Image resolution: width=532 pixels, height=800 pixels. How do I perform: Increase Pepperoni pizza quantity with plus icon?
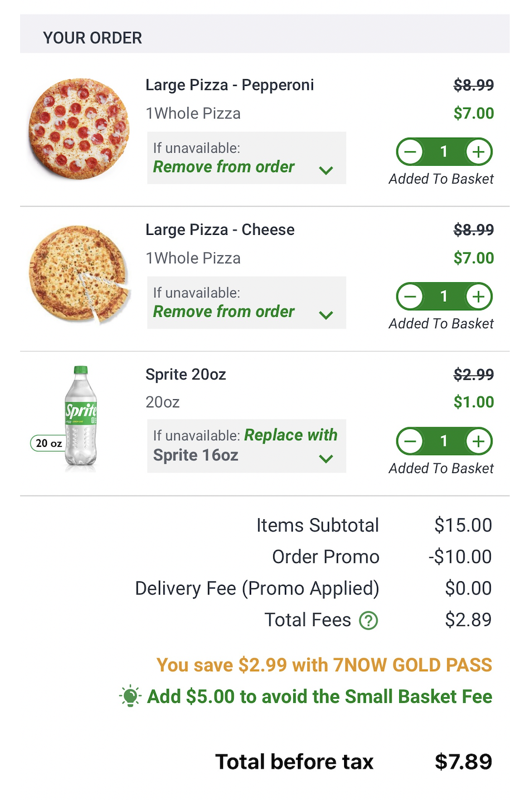478,152
